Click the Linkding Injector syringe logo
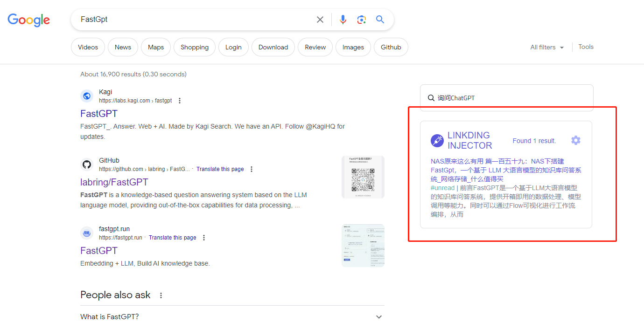Viewport: 644px width, 329px height. pos(437,140)
